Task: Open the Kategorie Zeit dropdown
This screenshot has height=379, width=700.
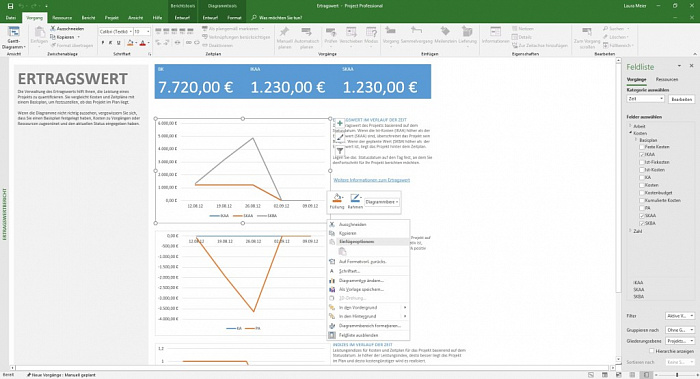Action: tap(646, 99)
